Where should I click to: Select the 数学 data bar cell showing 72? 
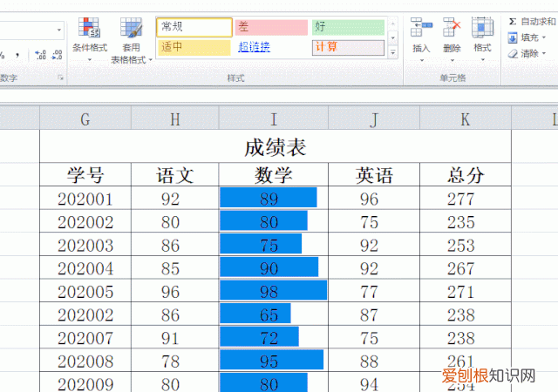(x=273, y=337)
